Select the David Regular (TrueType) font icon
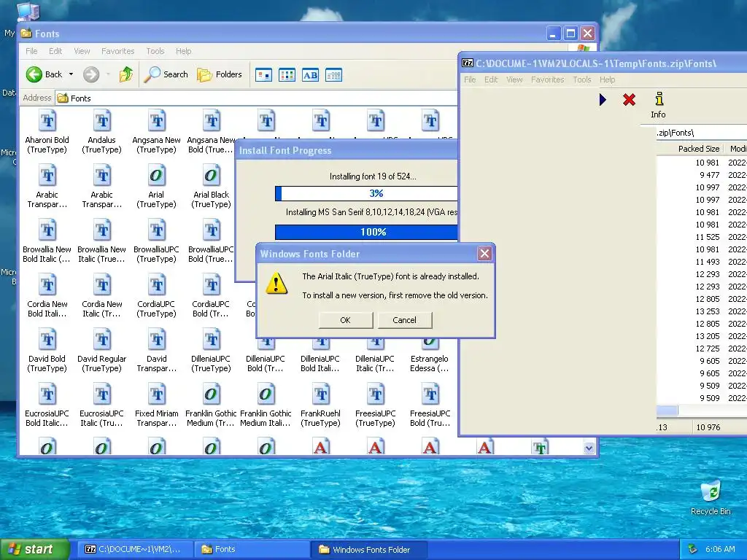 102,350
